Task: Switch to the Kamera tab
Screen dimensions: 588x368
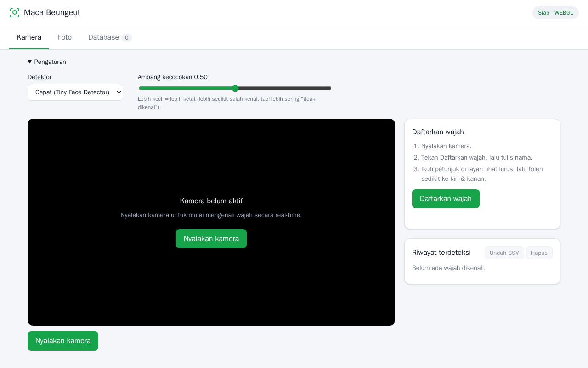Action: (29, 37)
